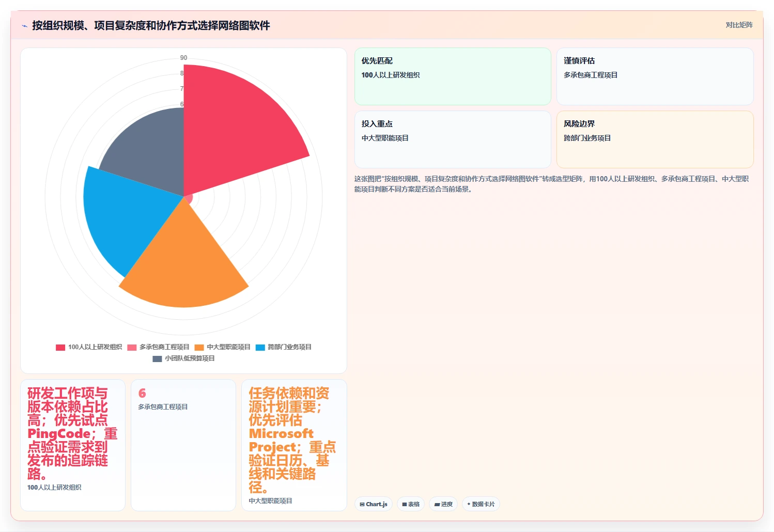Select the 优先匹配 matrix card
The height and width of the screenshot is (532, 774).
pyautogui.click(x=453, y=76)
